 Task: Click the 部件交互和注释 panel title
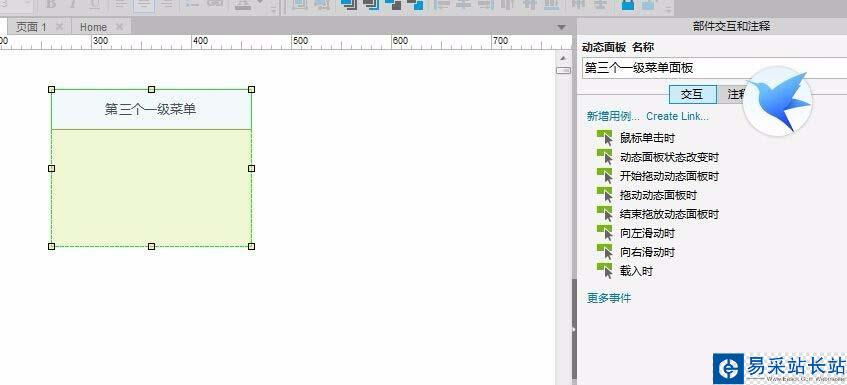pos(731,26)
